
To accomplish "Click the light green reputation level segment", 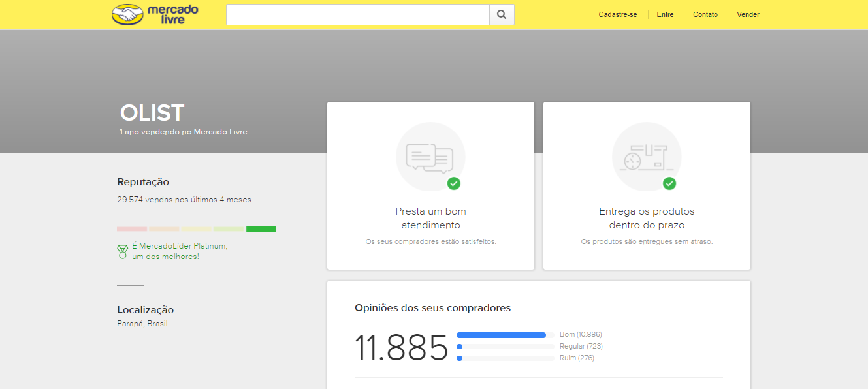I will 229,229.
